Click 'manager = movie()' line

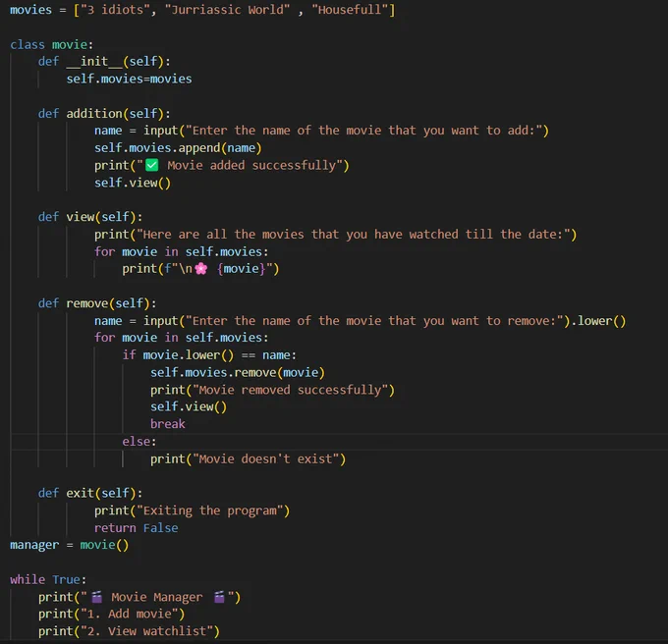pos(69,545)
